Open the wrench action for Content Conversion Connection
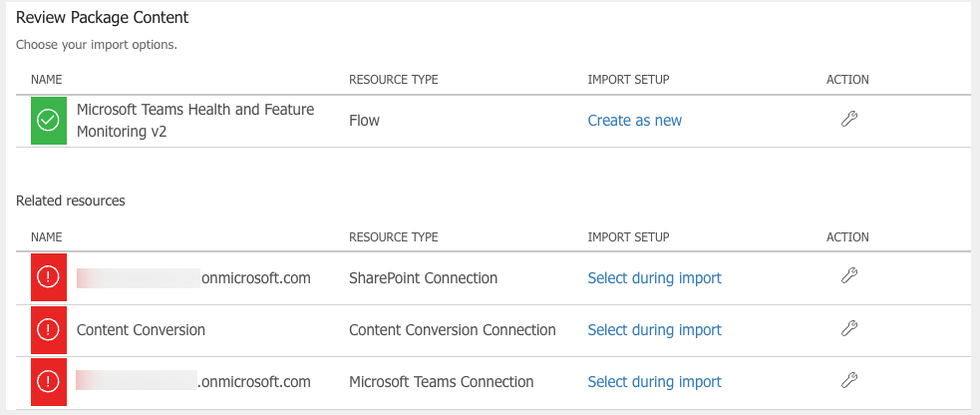The image size is (980, 415). [849, 328]
